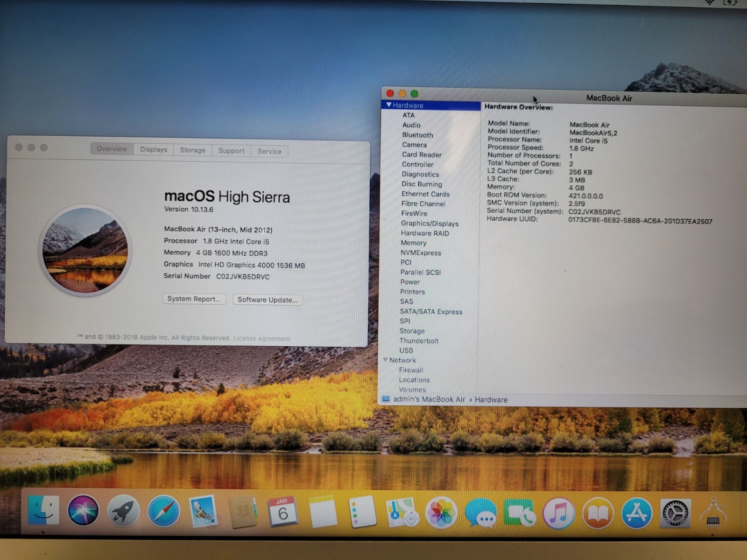747x560 pixels.
Task: Open the License Agreement link
Action: (x=262, y=339)
